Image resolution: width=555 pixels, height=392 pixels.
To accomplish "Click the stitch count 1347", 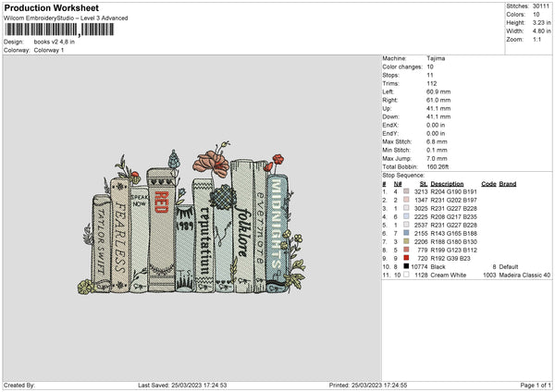I will click(421, 201).
